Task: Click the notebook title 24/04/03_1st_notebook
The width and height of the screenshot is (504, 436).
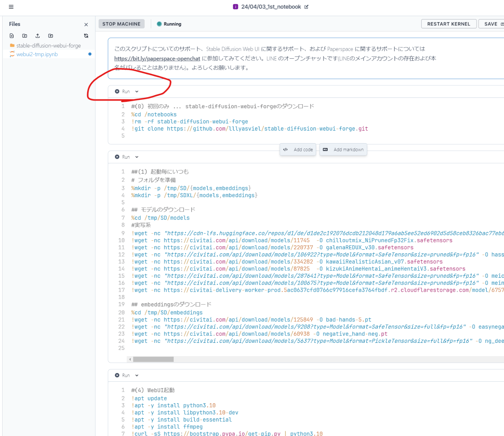Action: [x=271, y=7]
